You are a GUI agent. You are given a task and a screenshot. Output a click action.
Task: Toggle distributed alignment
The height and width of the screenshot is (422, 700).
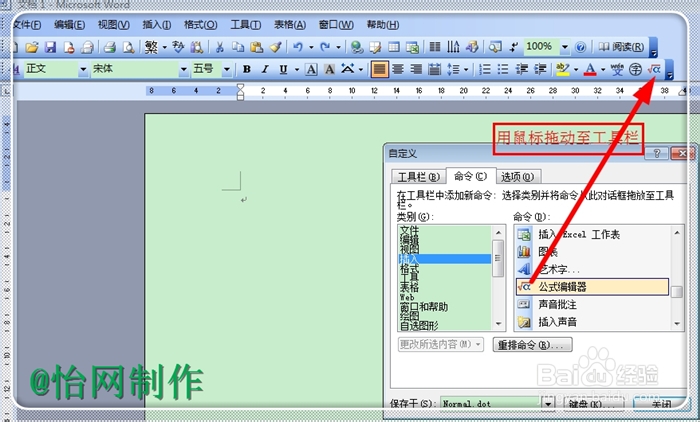pyautogui.click(x=434, y=69)
